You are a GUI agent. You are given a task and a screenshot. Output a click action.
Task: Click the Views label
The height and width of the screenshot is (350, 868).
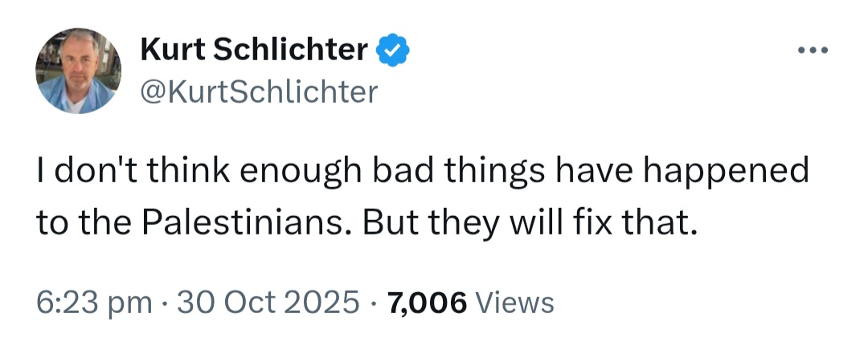click(x=514, y=303)
